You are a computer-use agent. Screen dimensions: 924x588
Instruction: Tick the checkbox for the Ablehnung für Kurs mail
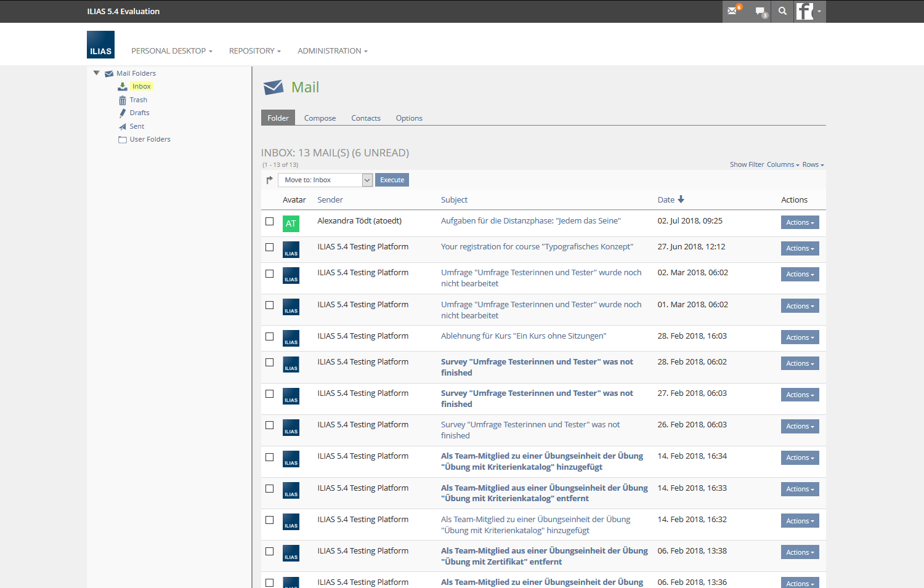click(269, 336)
